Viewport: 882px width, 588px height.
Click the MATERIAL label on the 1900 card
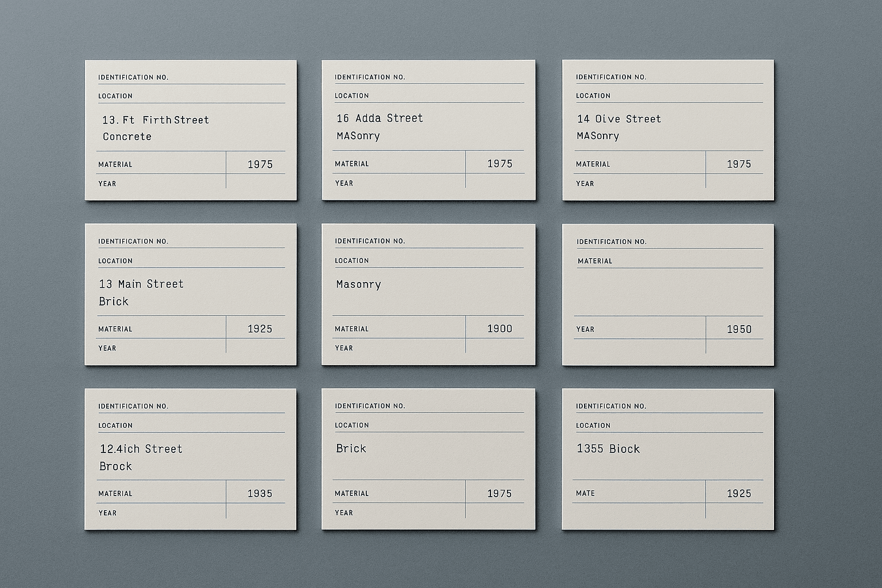(351, 329)
